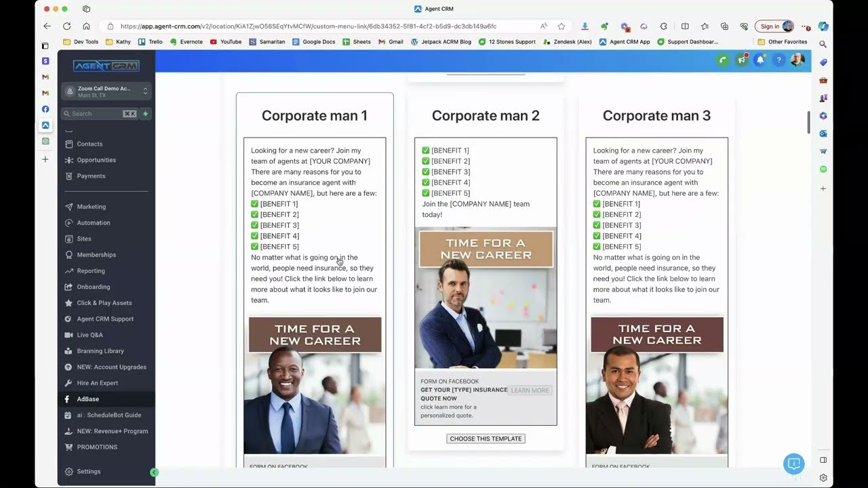Click the browser Sign in button
Image resolution: width=868 pixels, height=488 pixels.
point(774,26)
